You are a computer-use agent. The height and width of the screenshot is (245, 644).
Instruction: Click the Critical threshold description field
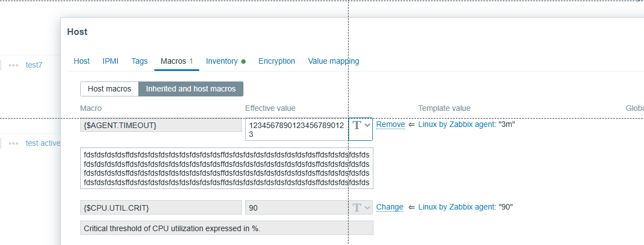(x=226, y=228)
